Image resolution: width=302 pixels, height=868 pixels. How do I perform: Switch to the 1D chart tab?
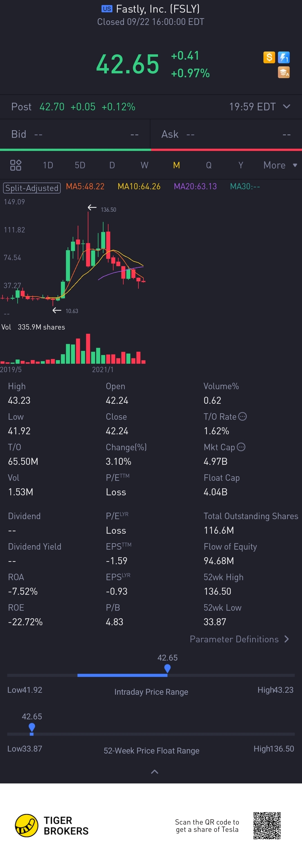tap(48, 165)
